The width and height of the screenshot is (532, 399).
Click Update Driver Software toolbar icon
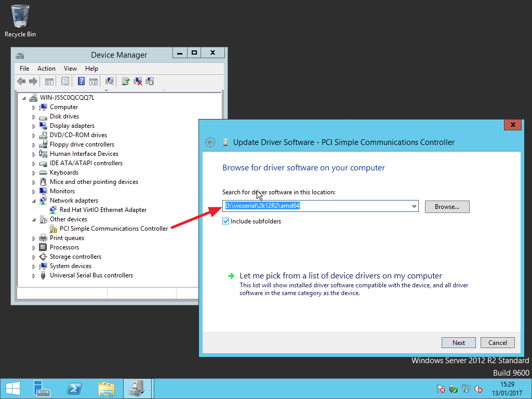tap(126, 81)
